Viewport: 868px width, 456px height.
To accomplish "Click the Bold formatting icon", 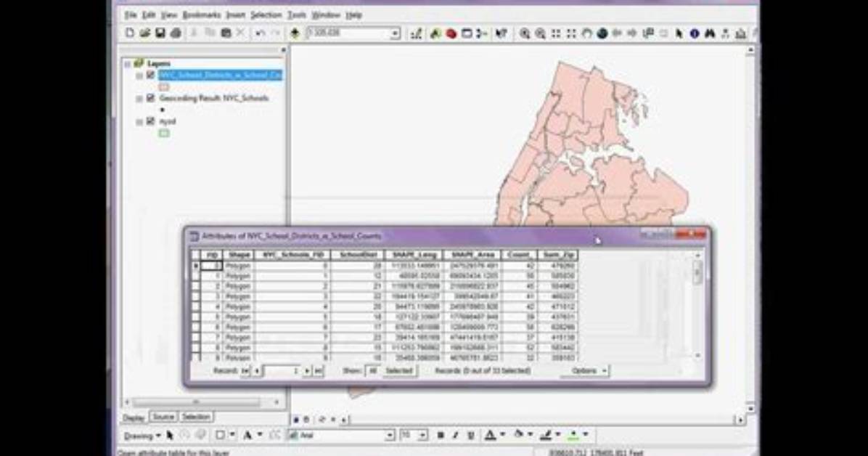I will 441,436.
